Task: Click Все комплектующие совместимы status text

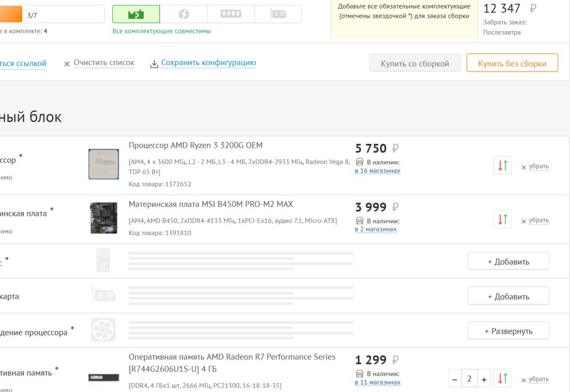Action: [x=162, y=31]
